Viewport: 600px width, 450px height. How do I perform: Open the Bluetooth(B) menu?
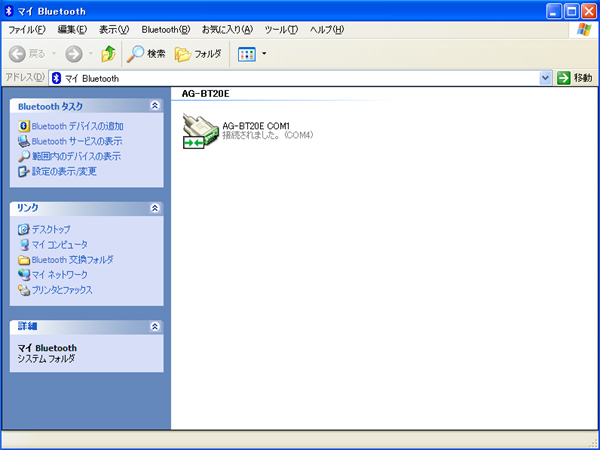pos(166,29)
